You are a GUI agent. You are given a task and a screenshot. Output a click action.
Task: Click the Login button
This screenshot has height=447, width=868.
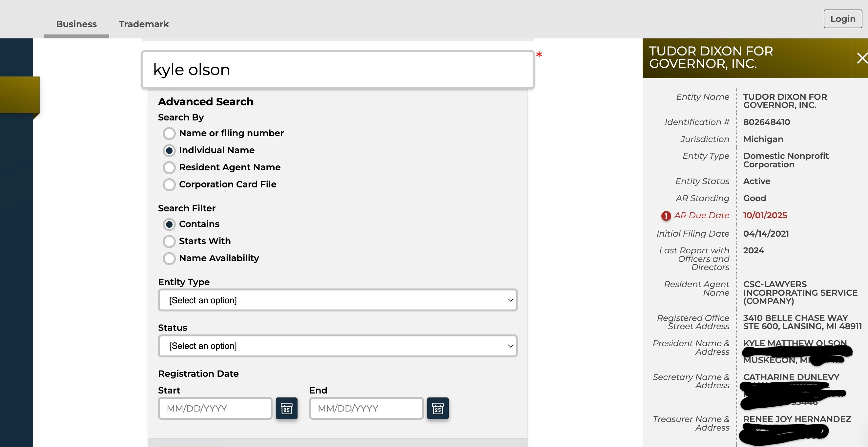[842, 19]
